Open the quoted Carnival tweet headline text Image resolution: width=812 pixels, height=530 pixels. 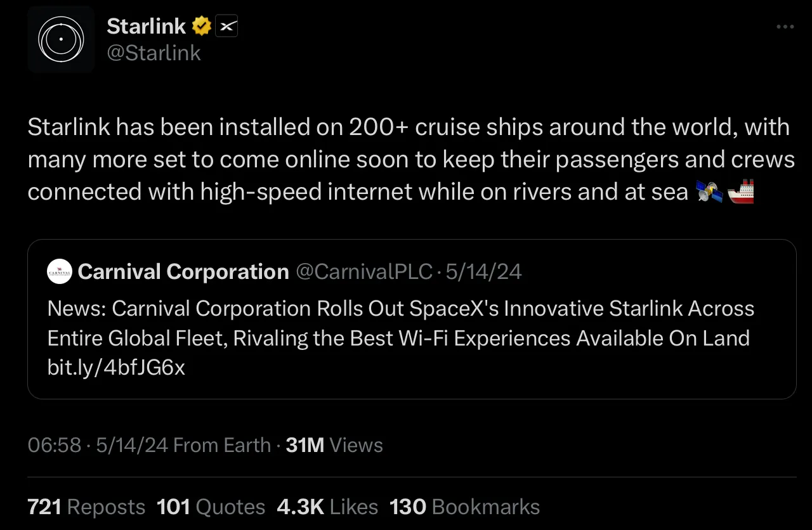point(400,323)
